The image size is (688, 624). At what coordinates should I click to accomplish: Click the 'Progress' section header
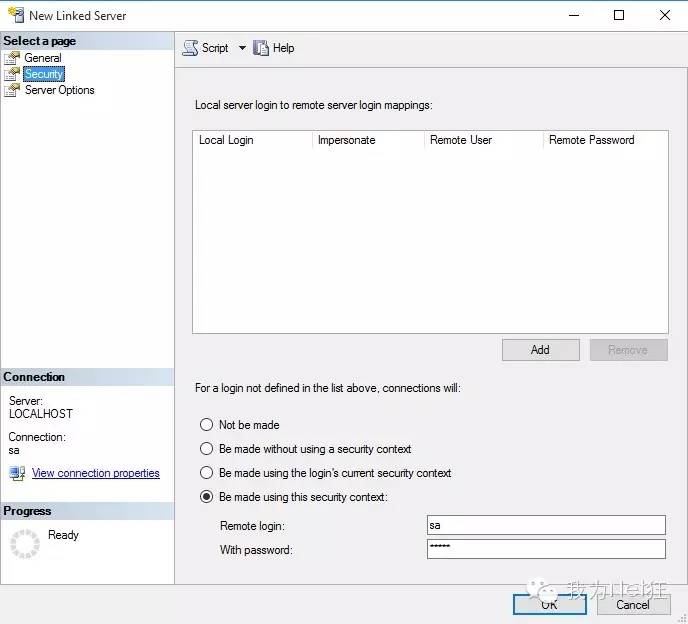coord(27,511)
